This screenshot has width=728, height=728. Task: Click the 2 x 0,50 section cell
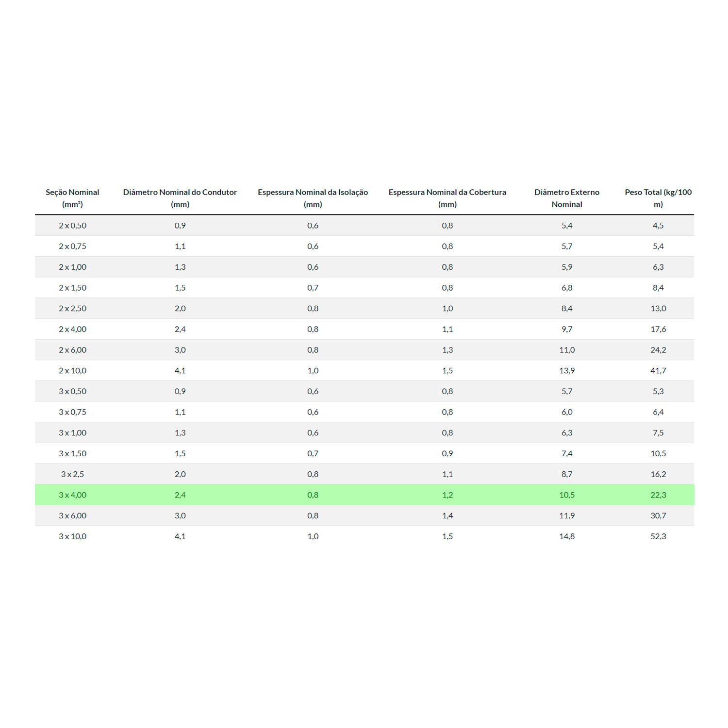[x=72, y=225]
